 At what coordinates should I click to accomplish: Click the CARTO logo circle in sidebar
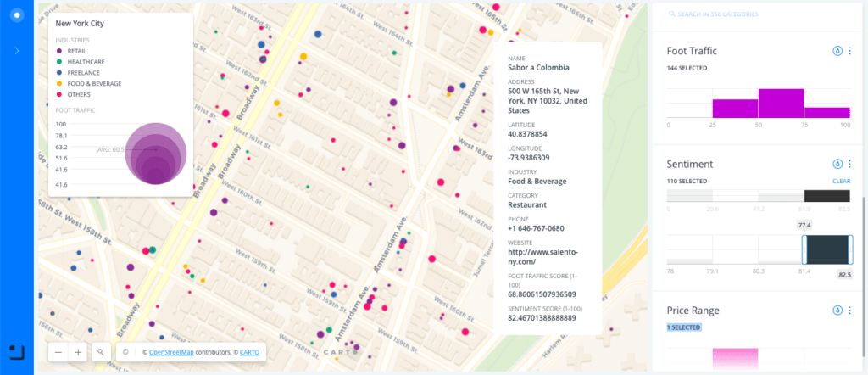[x=17, y=15]
